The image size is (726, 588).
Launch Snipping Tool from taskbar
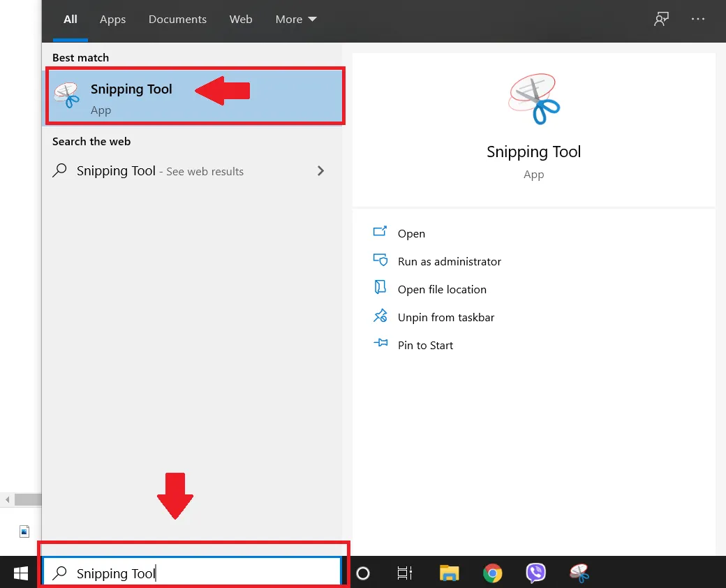(x=579, y=573)
